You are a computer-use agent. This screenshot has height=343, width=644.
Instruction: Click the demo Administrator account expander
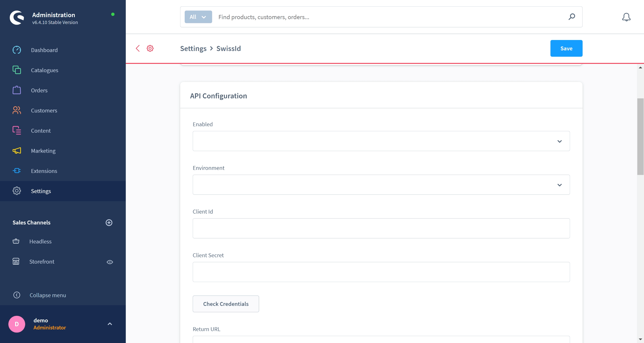tap(110, 324)
